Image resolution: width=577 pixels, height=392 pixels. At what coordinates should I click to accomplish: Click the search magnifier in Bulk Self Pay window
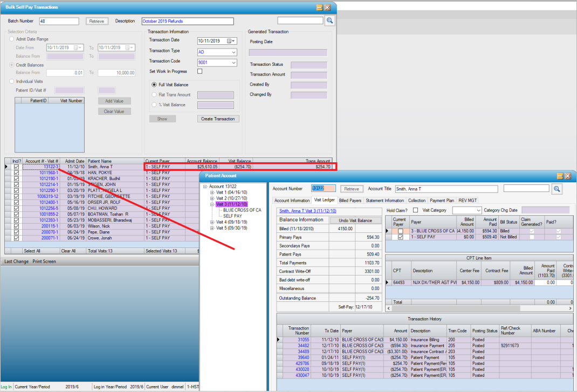point(329,20)
